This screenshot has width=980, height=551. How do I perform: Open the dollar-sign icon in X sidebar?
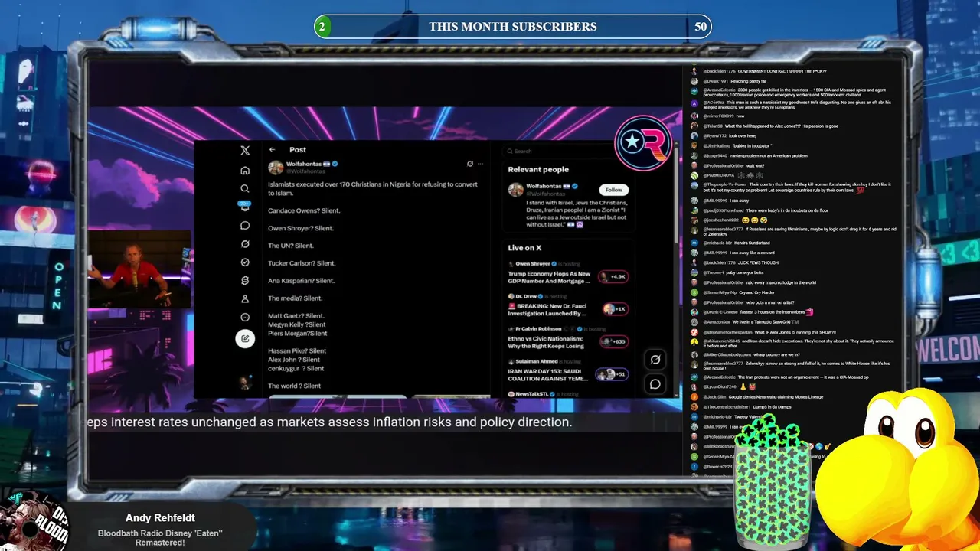[245, 281]
